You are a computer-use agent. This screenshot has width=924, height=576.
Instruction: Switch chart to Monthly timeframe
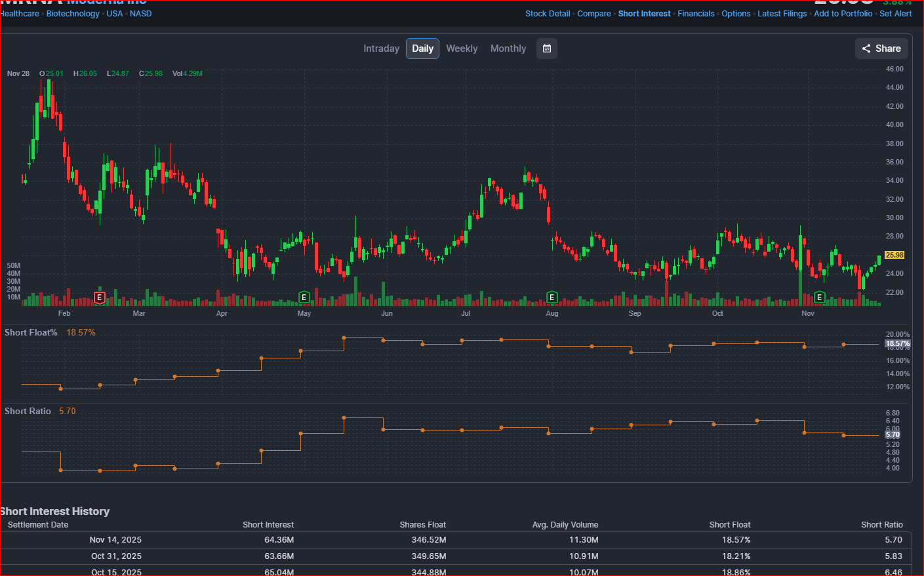coord(508,48)
